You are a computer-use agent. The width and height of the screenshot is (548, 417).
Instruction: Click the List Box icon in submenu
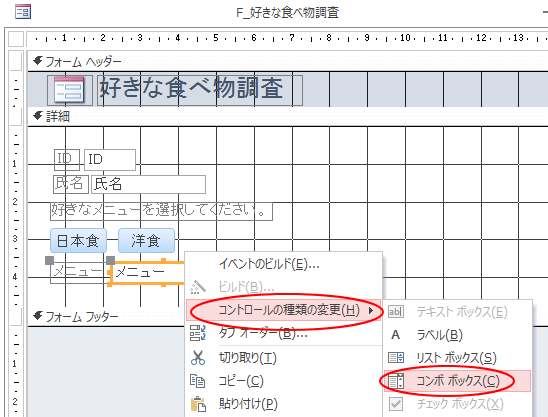(396, 358)
